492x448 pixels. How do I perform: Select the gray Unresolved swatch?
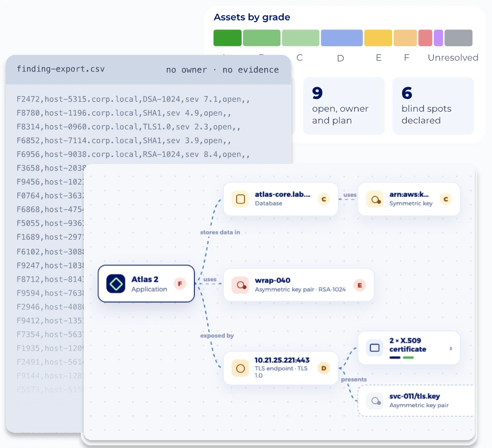[x=459, y=38]
